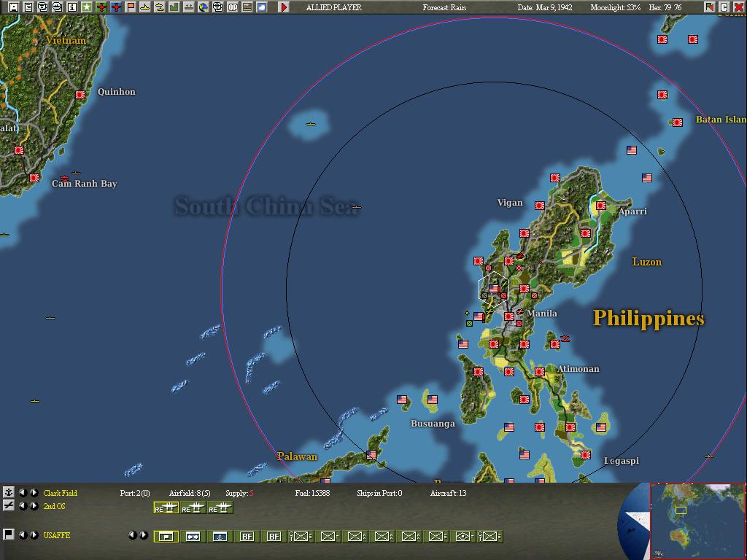Select the unit icon with a center dot

click(462, 536)
